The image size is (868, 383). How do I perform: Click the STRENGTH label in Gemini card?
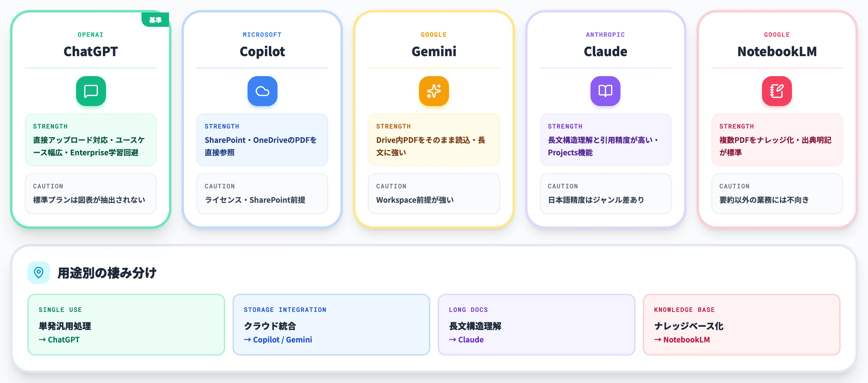[x=393, y=126]
